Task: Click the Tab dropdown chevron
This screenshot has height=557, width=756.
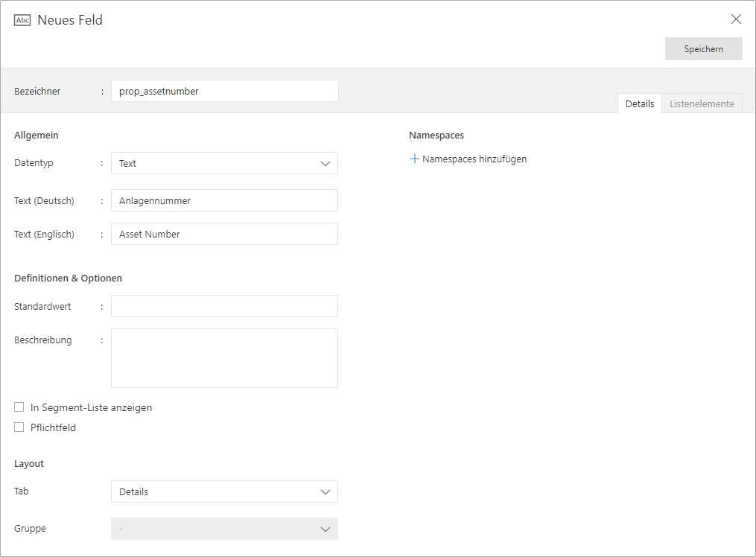Action: (325, 491)
